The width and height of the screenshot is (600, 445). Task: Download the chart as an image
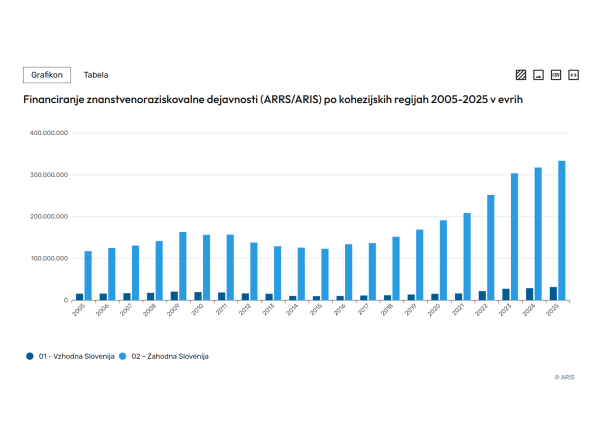538,75
